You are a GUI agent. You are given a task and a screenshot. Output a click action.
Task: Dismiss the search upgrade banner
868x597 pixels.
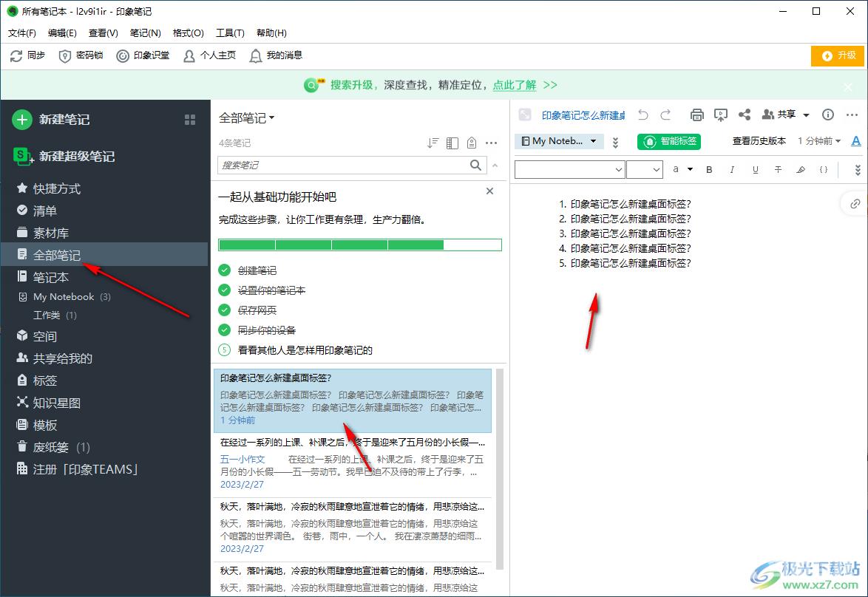tap(848, 87)
